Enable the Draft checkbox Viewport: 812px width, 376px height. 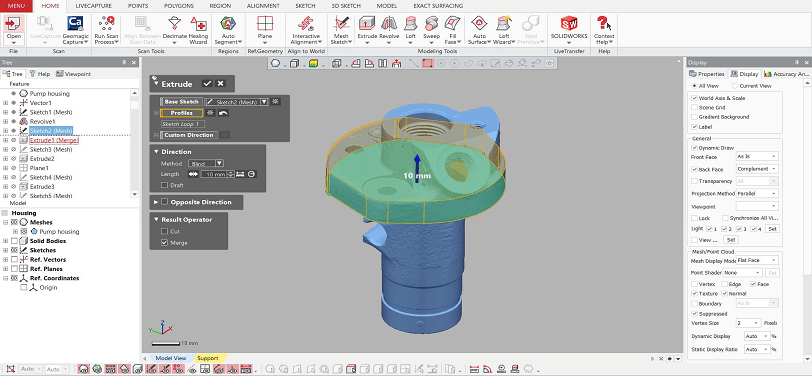[x=165, y=185]
